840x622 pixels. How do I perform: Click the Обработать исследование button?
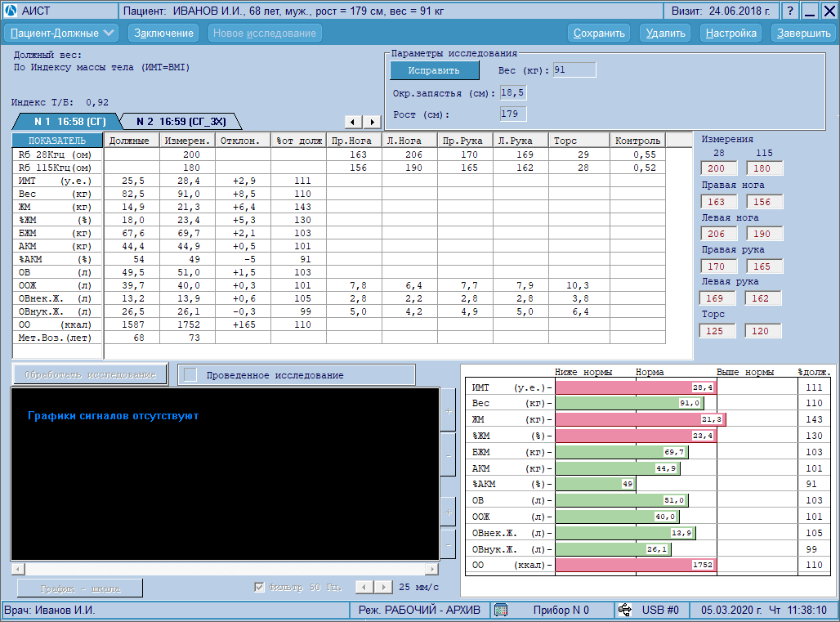(90, 374)
